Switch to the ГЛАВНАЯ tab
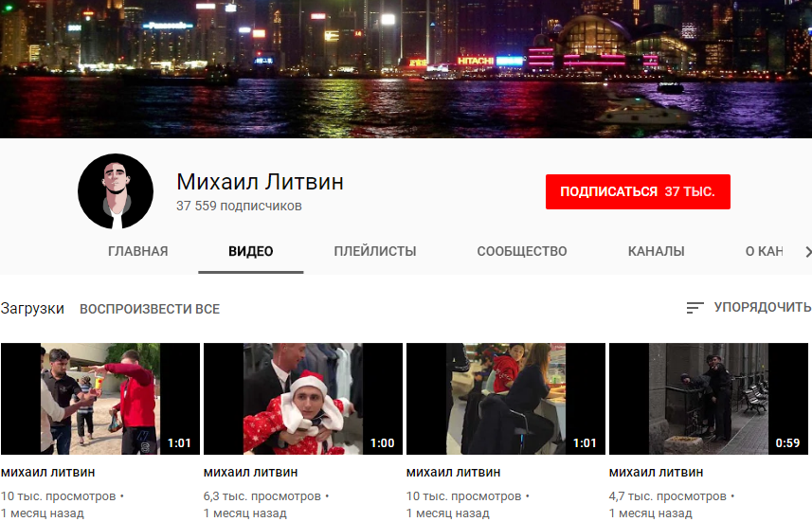Screen dimensions: 812x522 point(138,252)
